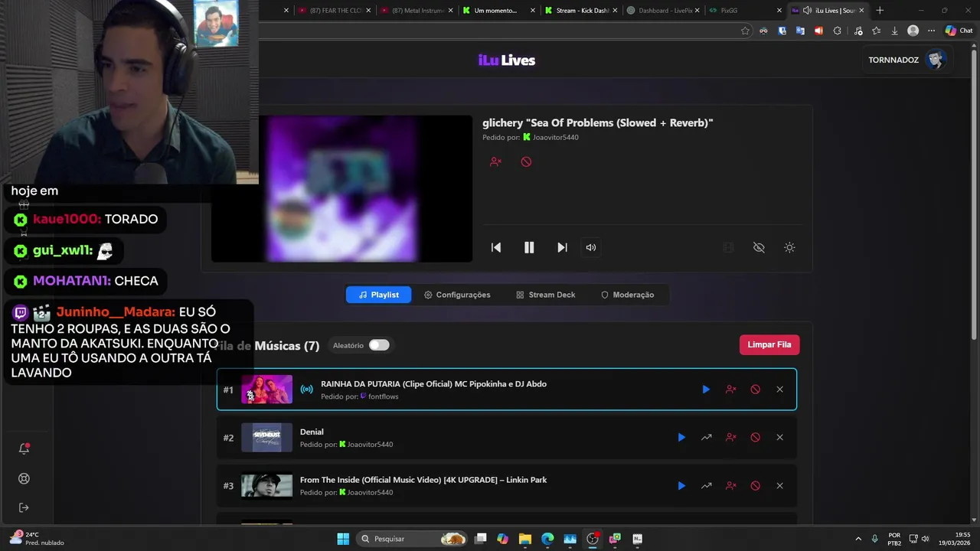Click requester name Joaovitor5440 under current song
Image resolution: width=980 pixels, height=551 pixels.
[556, 138]
